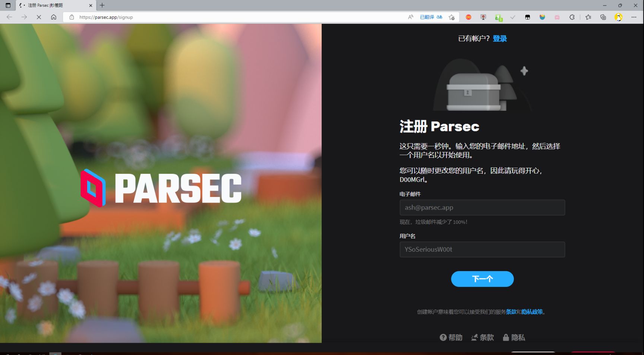Click the grey checkmark extension icon
Image resolution: width=644 pixels, height=355 pixels.
(513, 17)
